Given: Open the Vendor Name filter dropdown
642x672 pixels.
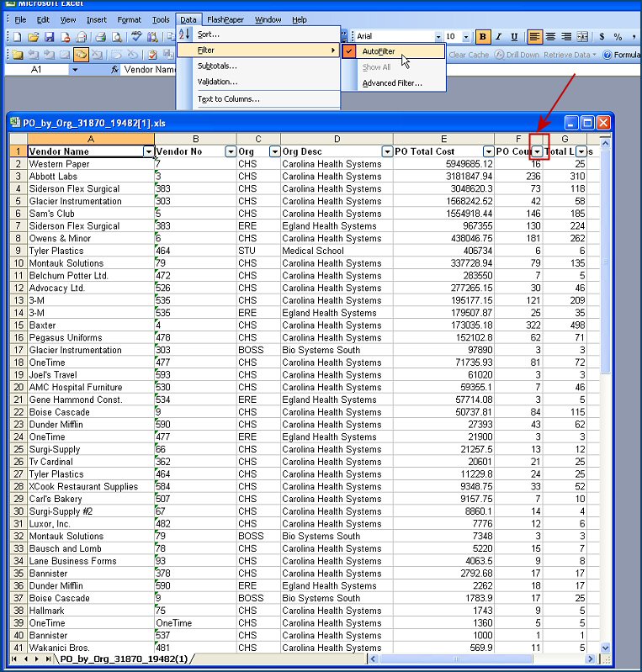Looking at the screenshot, I should coord(149,151).
